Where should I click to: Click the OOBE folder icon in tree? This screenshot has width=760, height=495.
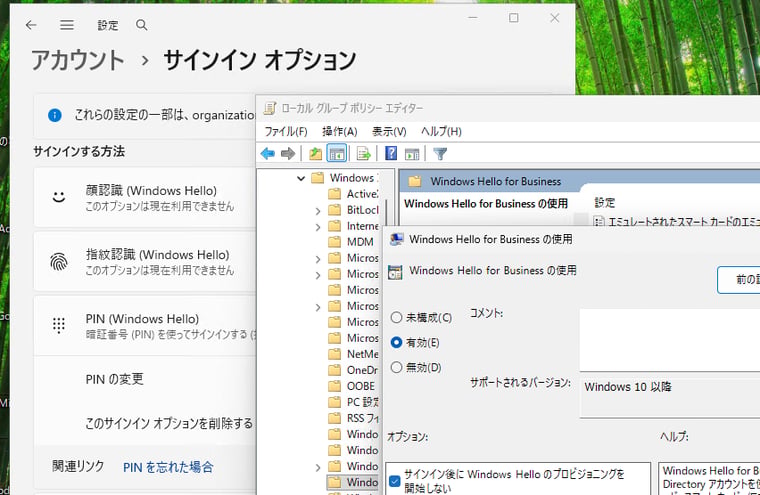(334, 386)
